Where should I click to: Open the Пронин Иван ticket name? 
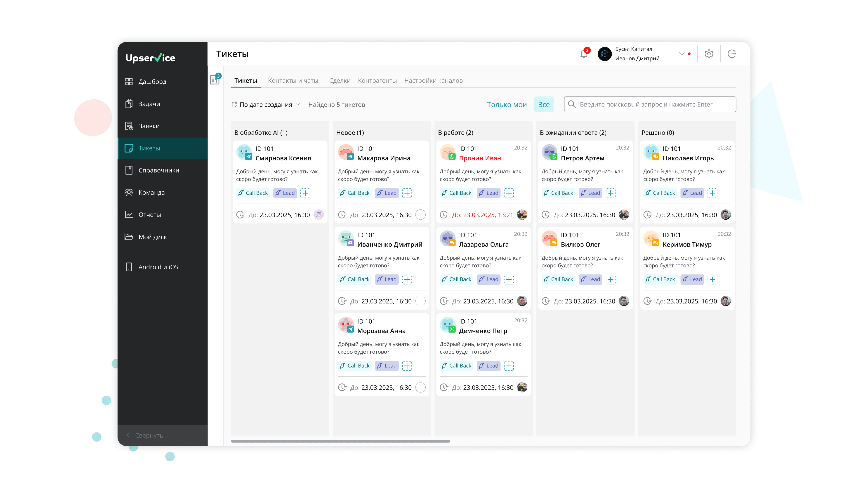[x=480, y=158]
